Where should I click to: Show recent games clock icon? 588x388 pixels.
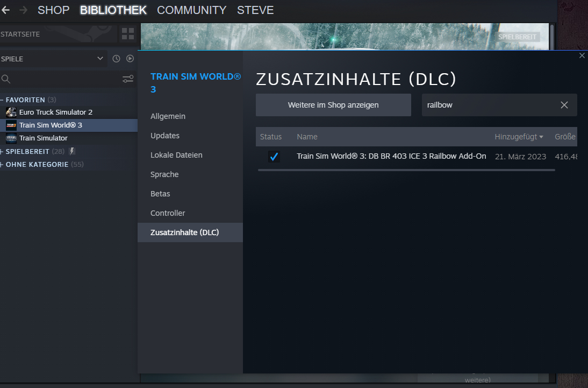[116, 59]
